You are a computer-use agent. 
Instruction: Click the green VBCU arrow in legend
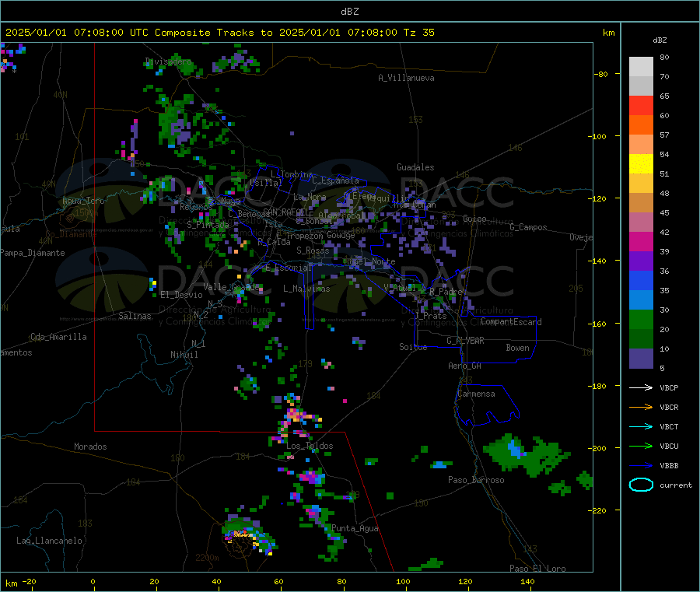coord(641,446)
